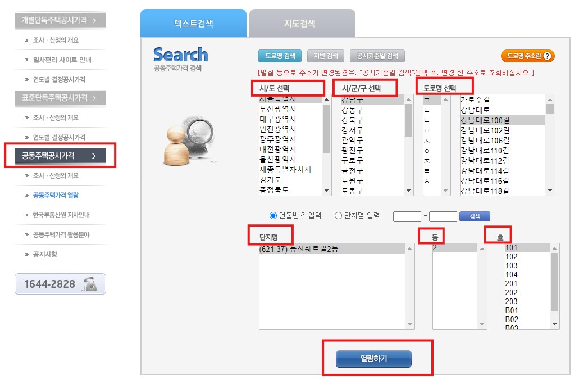The width and height of the screenshot is (588, 389).
Task: Expand the 표준단독주택공시가격 sidebar section
Action: pos(59,97)
